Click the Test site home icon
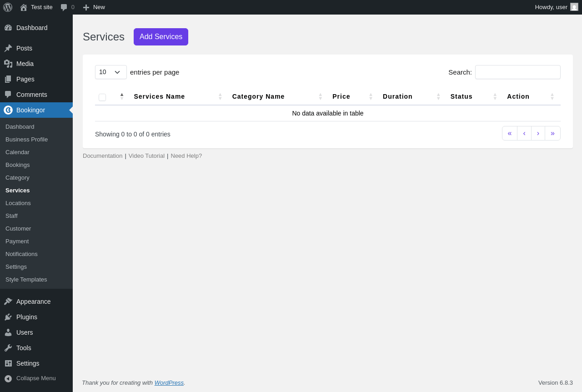 pyautogui.click(x=24, y=7)
